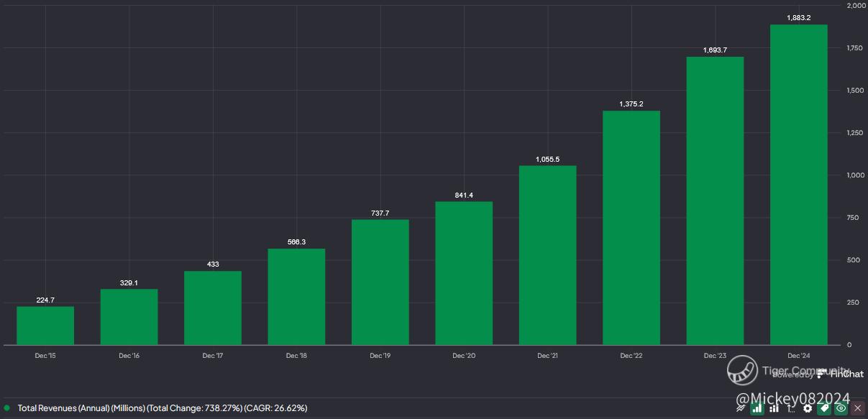Click the Dec '19 axis label
868x419 pixels.
(x=380, y=356)
